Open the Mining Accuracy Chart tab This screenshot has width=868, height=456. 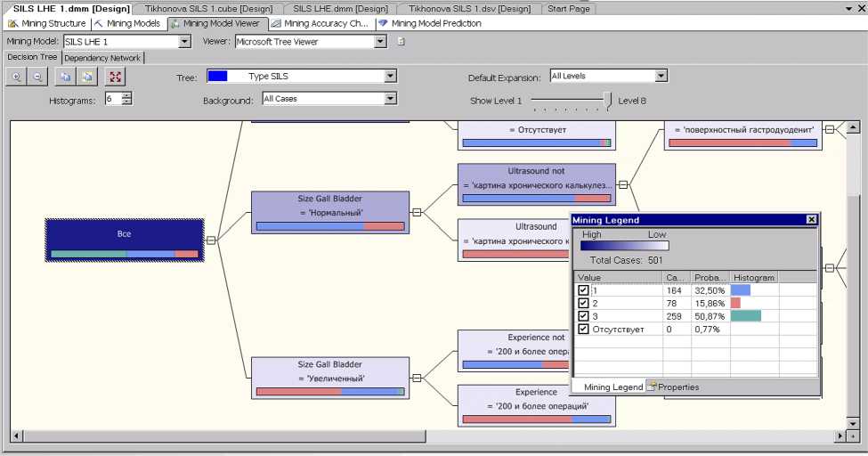pos(320,23)
